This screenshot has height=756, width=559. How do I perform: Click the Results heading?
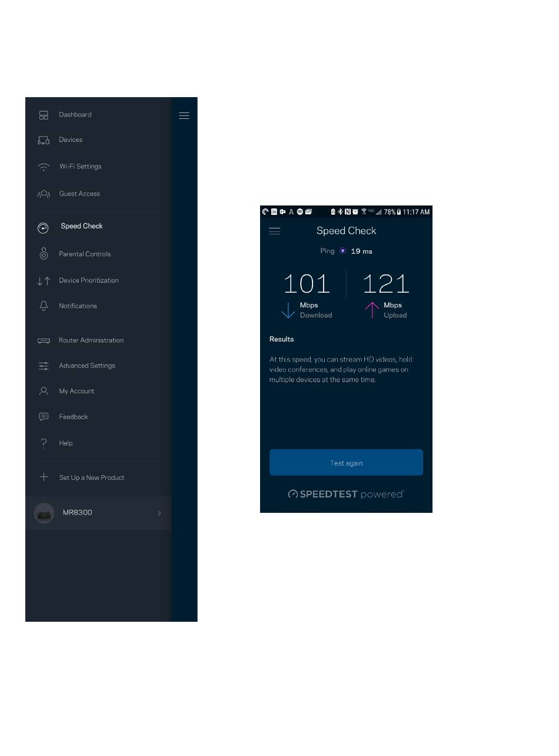282,339
